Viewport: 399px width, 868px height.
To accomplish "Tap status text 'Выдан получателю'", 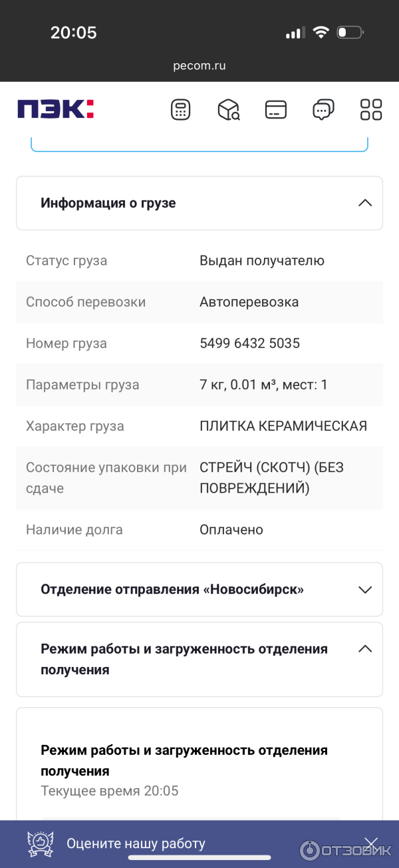I will (x=262, y=261).
